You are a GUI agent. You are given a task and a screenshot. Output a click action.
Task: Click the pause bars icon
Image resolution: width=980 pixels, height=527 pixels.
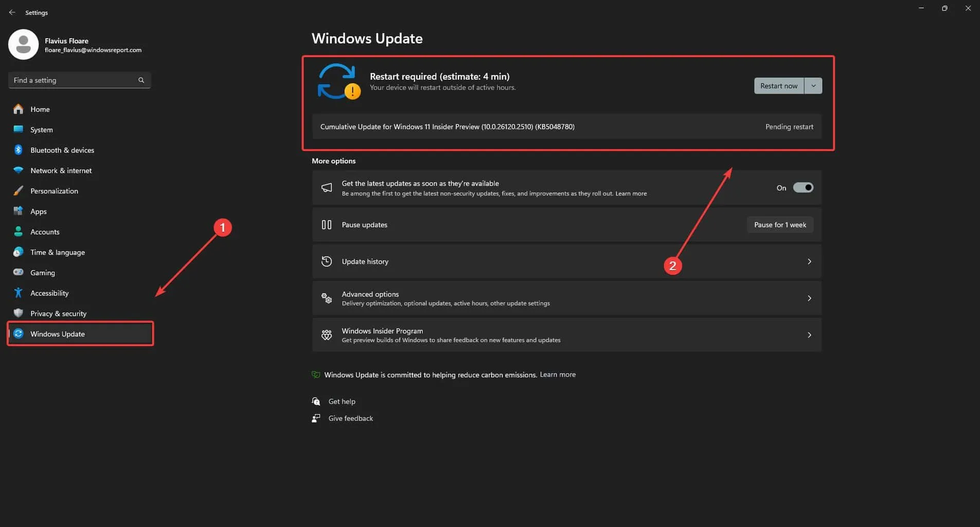327,224
